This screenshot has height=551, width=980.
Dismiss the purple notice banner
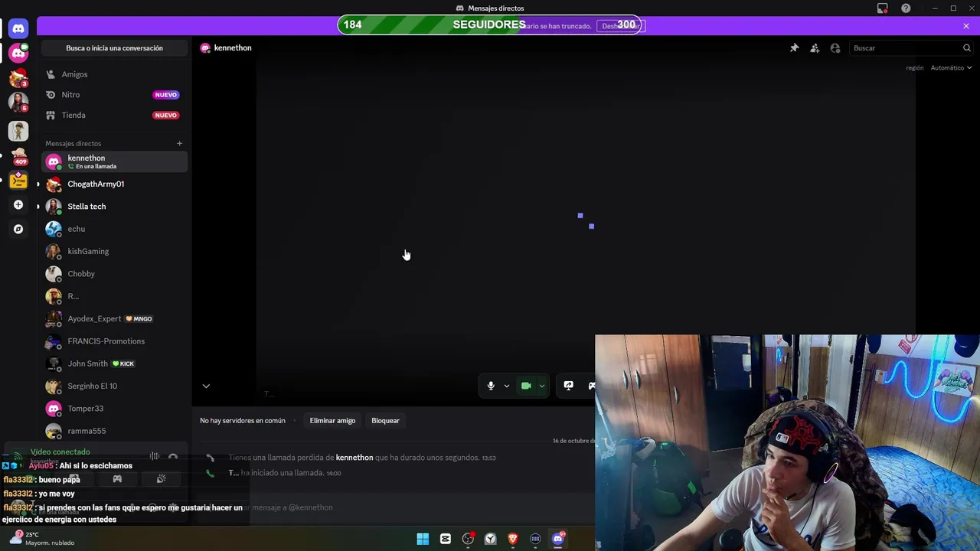(x=966, y=26)
